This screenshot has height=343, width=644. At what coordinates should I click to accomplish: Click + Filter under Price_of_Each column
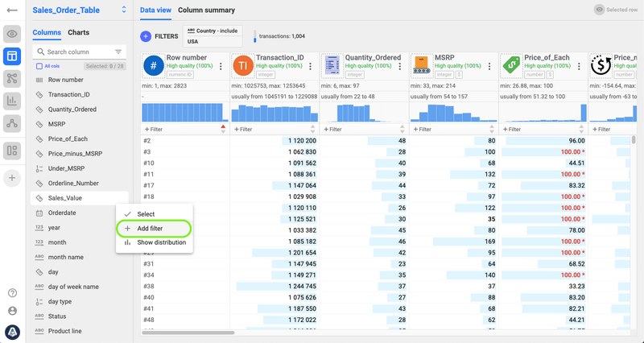point(512,129)
